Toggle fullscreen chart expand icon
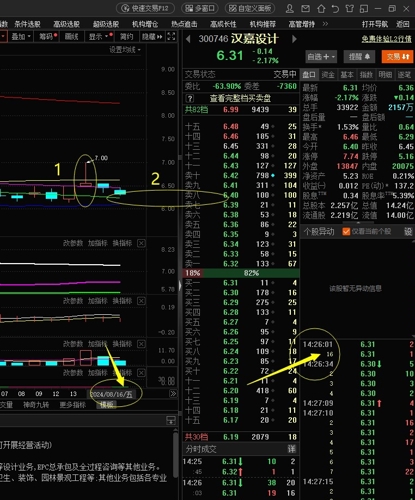 click(171, 36)
